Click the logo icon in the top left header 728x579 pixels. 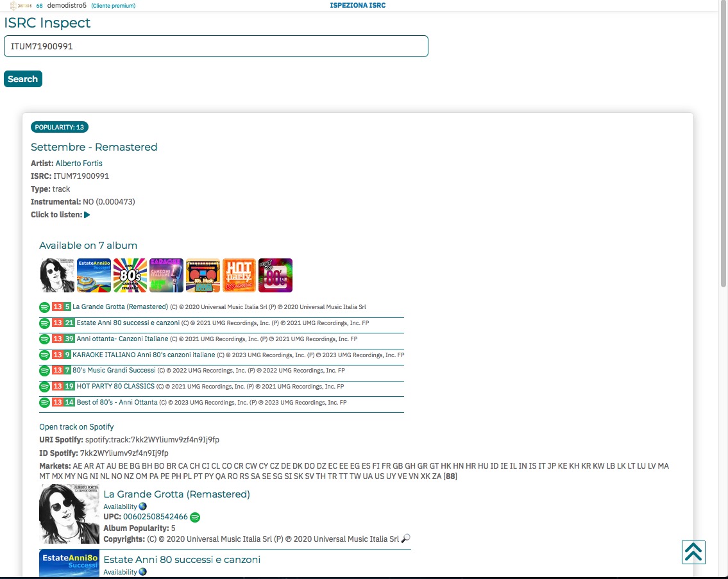pos(21,6)
